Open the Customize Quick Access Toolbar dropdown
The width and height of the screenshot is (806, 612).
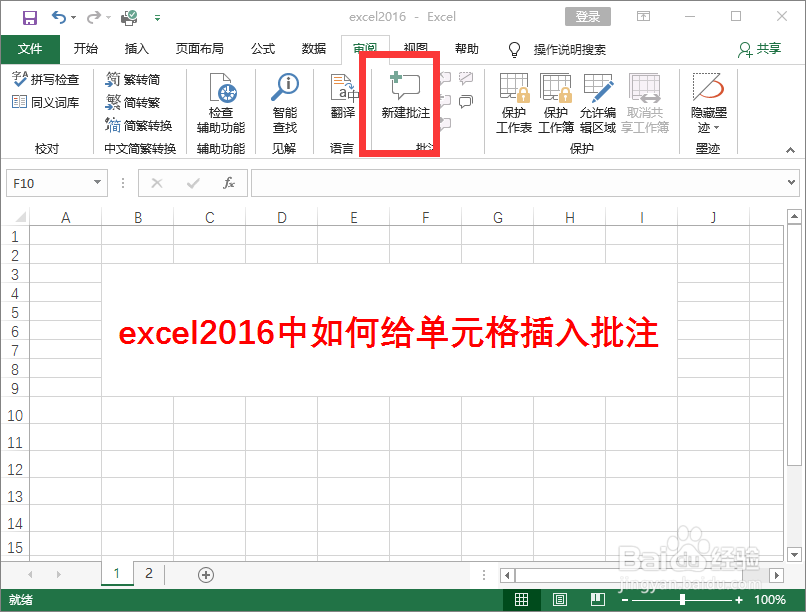(157, 18)
